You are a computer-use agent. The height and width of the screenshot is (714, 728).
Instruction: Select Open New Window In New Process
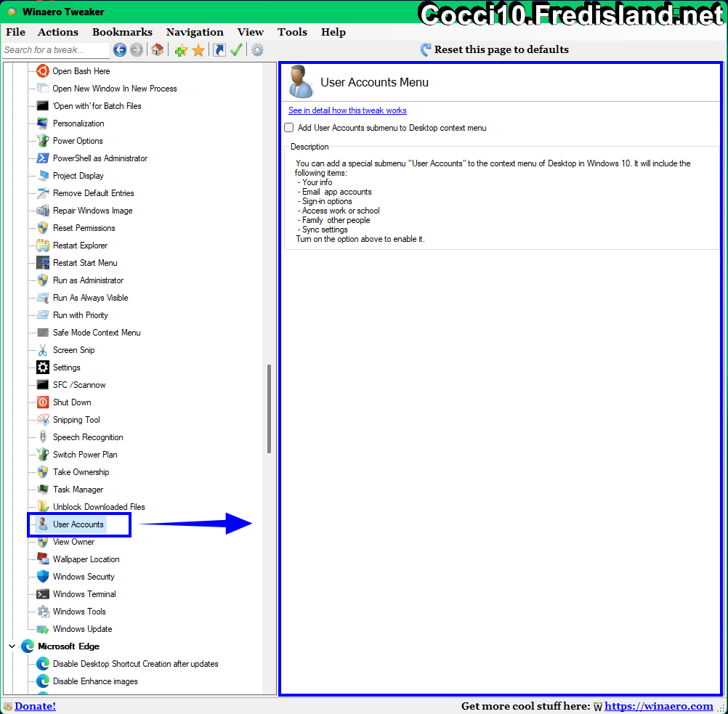pyautogui.click(x=115, y=89)
